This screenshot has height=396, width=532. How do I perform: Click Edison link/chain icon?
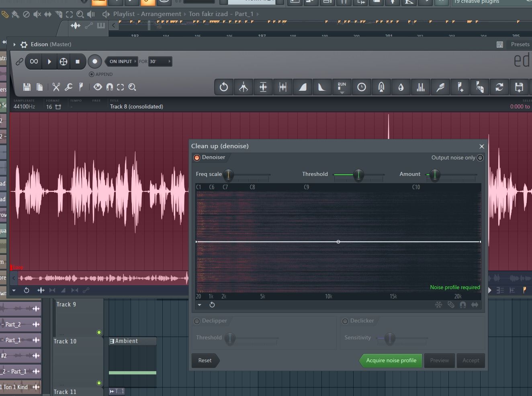coord(19,61)
